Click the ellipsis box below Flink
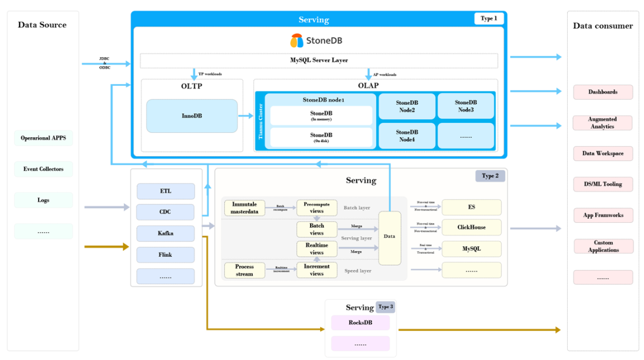Screen dimensions: 644x360 coord(166,277)
